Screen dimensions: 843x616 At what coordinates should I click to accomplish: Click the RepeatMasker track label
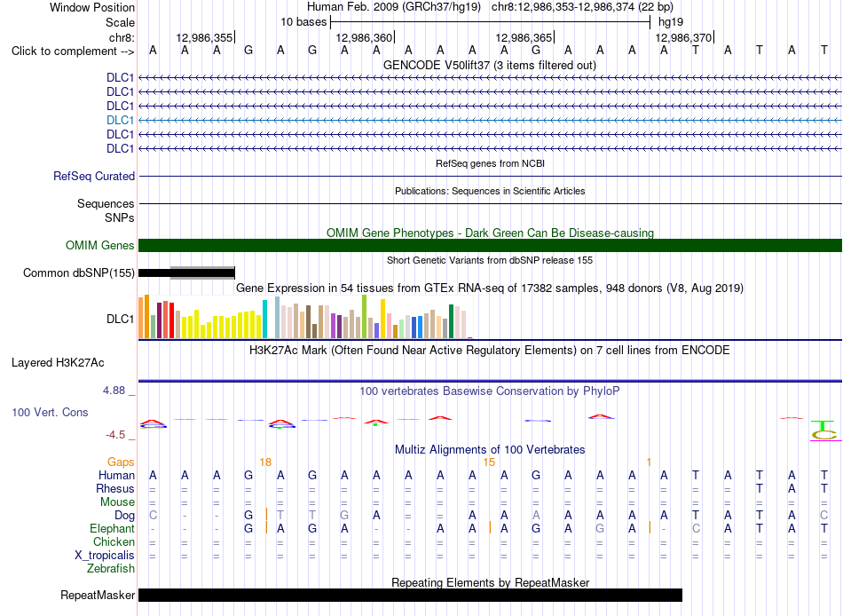pos(98,595)
